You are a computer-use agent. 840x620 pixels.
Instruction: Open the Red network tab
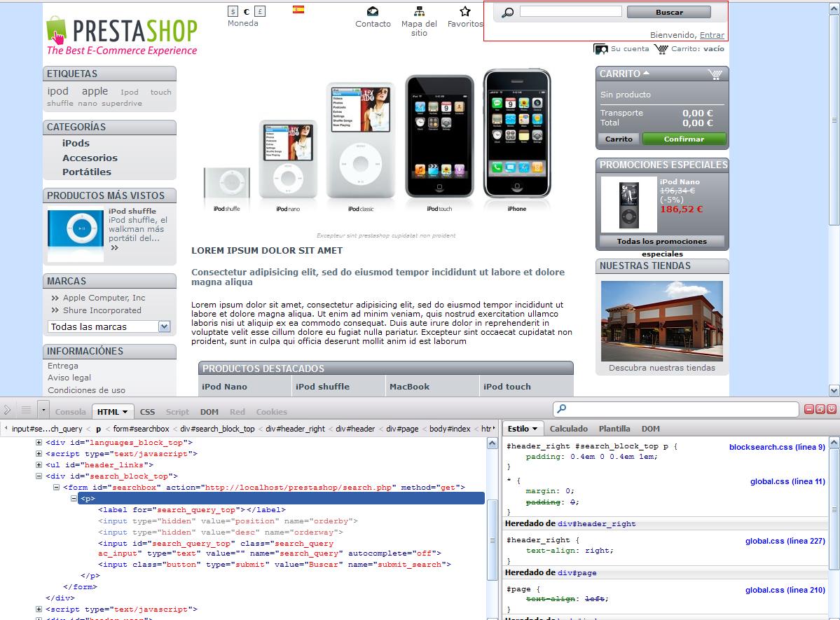(237, 411)
